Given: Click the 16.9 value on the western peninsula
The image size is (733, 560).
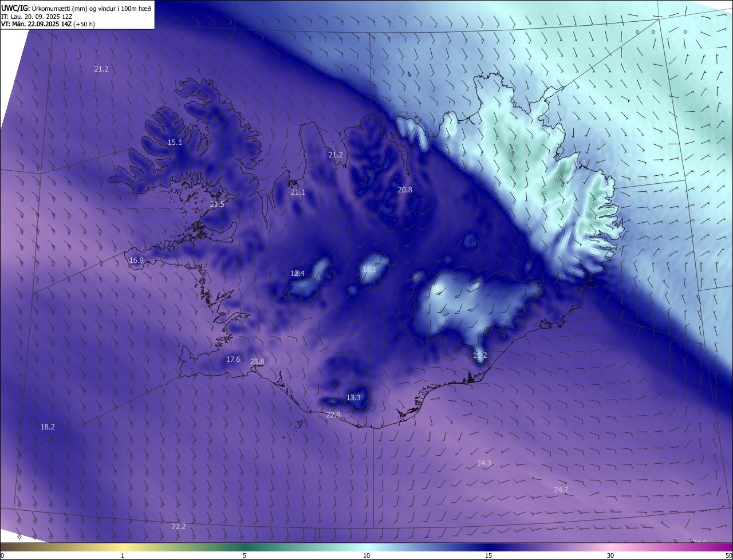Looking at the screenshot, I should 136,260.
